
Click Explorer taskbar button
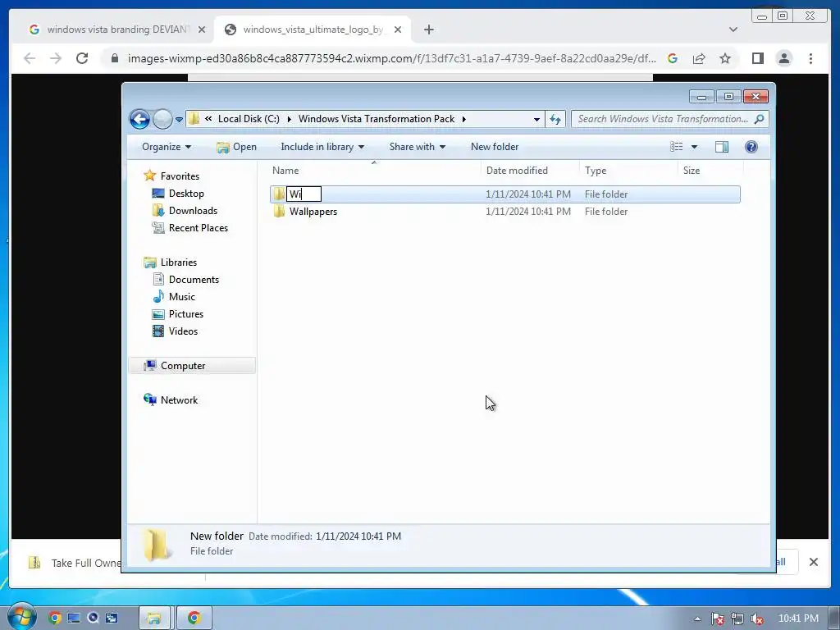(154, 619)
